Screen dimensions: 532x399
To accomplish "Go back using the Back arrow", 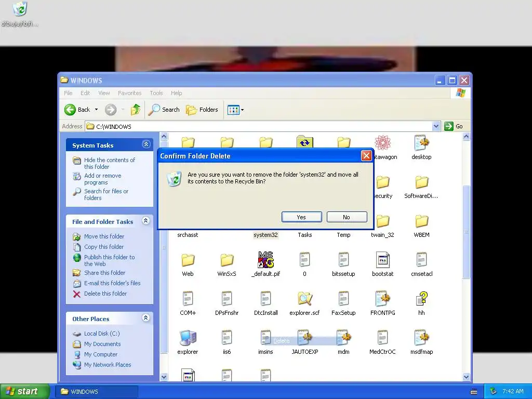I will (x=70, y=110).
